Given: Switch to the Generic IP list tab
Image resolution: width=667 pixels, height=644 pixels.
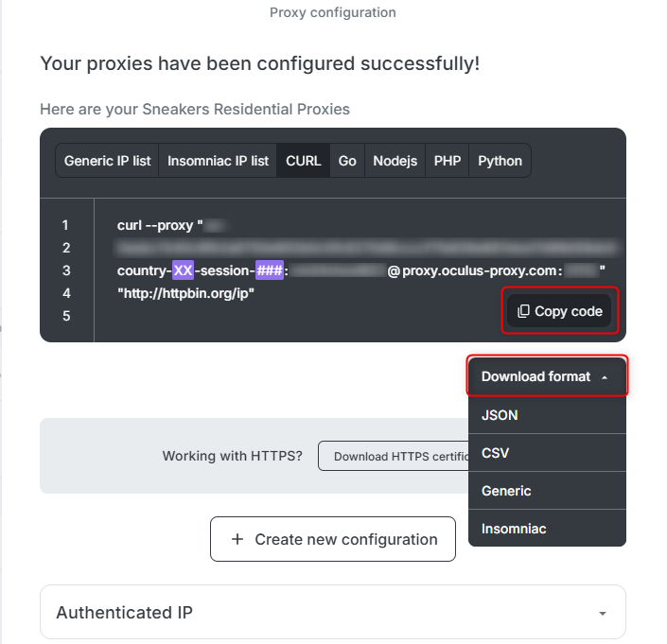Looking at the screenshot, I should click(x=107, y=161).
